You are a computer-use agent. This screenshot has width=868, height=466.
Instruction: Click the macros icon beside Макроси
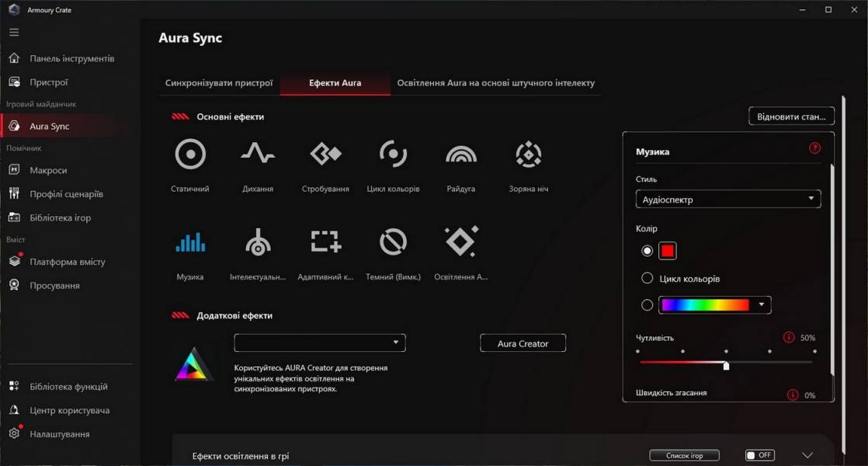[15, 170]
